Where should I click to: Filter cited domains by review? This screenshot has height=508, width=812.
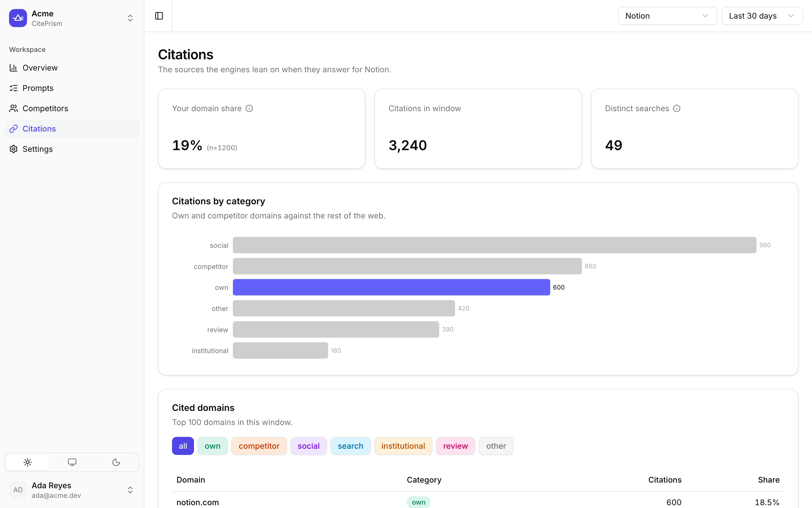tap(456, 446)
